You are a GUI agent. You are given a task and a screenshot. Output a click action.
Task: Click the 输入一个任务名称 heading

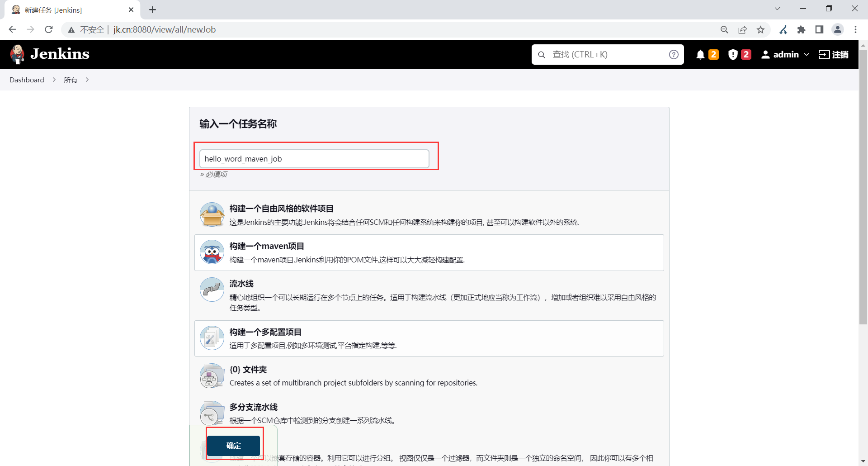238,124
